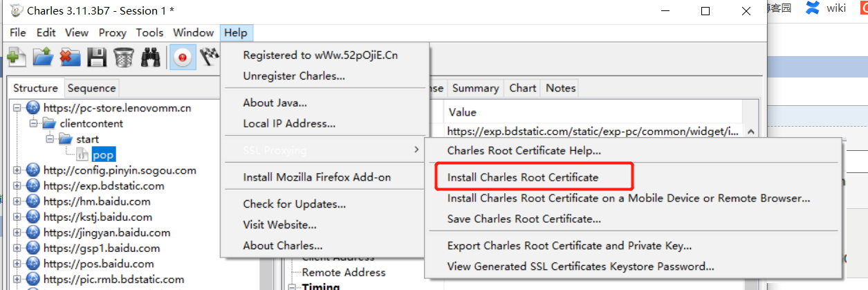Click the globe icon beside hm.baidu.com
868x290 pixels.
tap(33, 201)
